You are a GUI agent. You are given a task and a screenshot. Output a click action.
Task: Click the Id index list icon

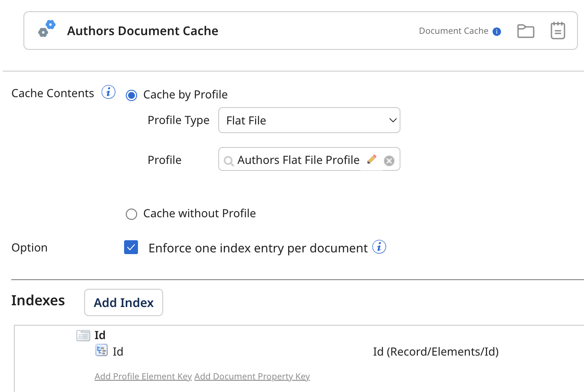pos(83,335)
